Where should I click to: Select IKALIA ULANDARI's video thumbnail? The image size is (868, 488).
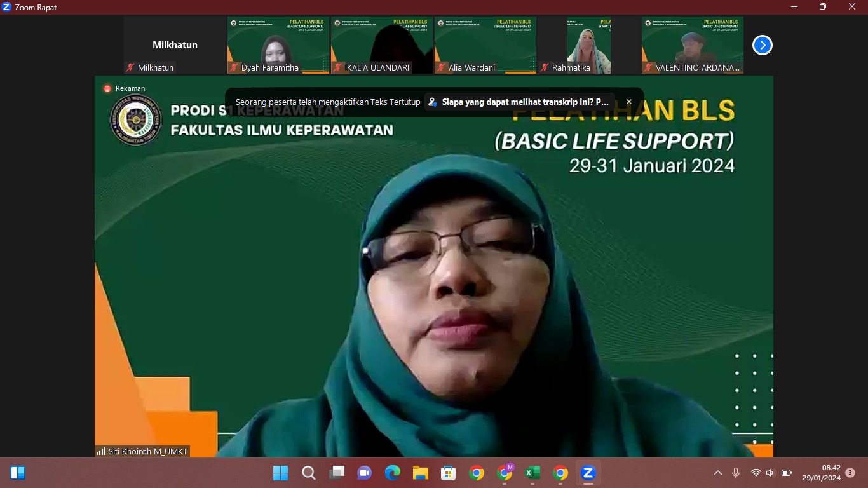[x=382, y=45]
